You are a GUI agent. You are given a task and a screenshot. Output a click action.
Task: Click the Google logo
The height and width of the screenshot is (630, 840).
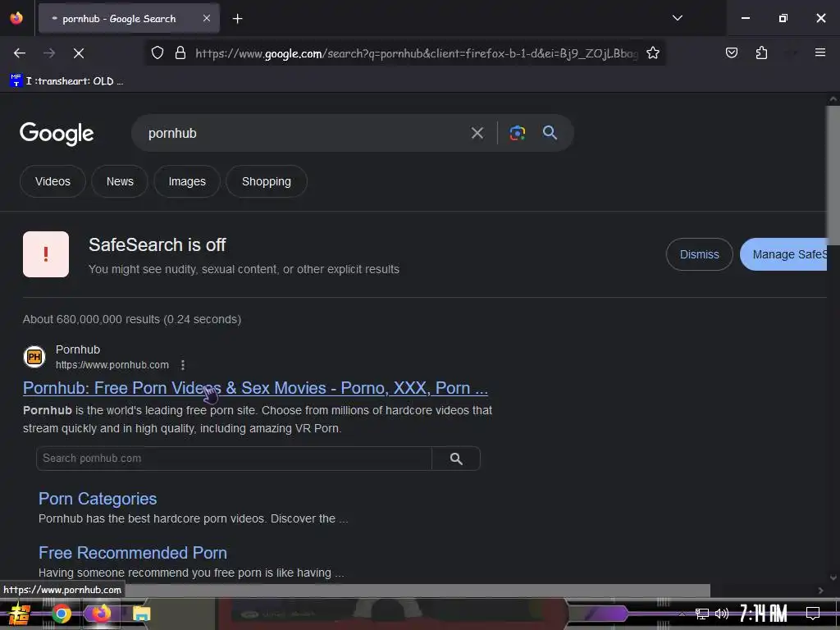pyautogui.click(x=57, y=134)
